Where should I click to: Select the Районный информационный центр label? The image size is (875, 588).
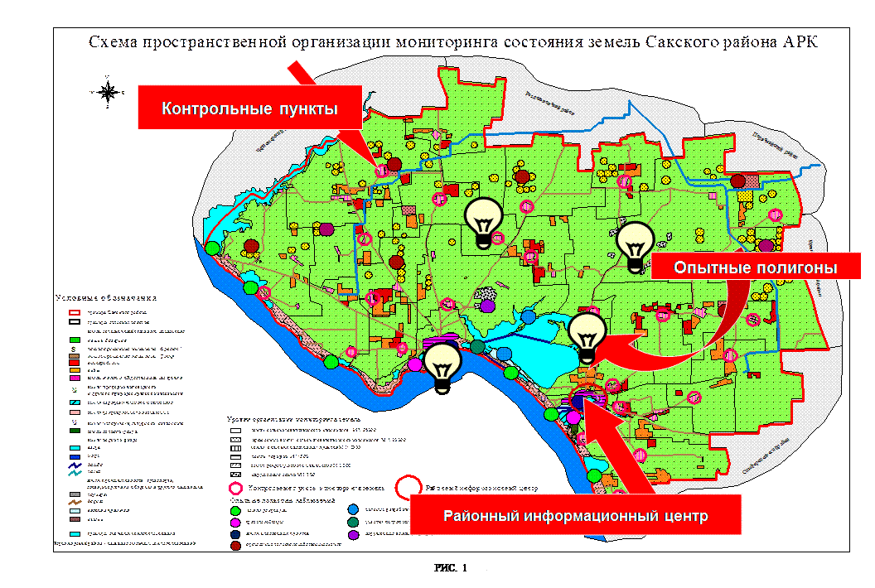click(575, 517)
